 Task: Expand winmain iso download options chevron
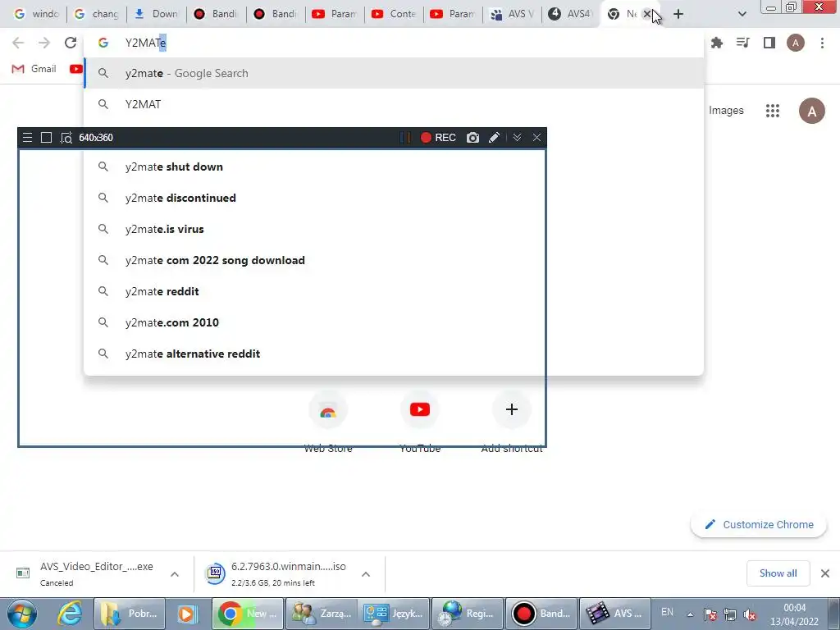pyautogui.click(x=366, y=574)
